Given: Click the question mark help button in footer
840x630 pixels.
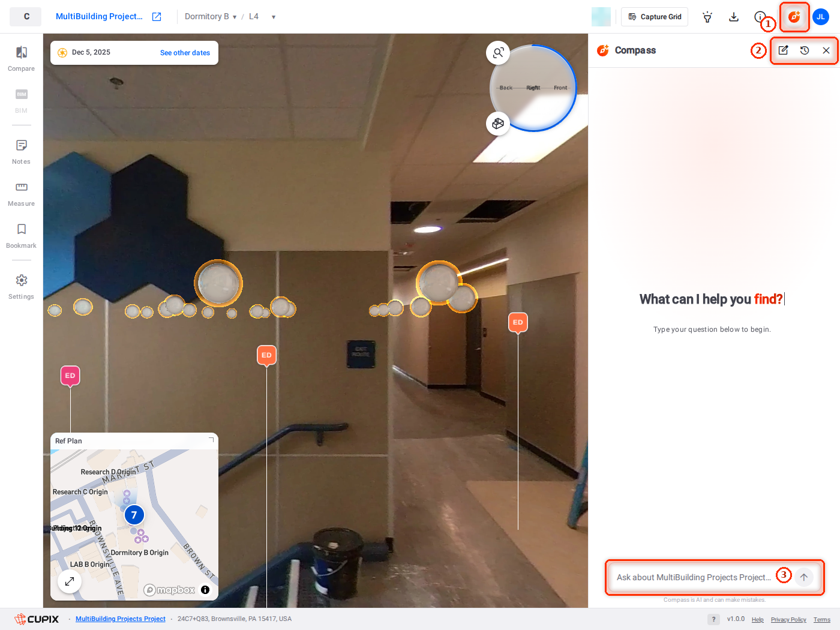Looking at the screenshot, I should 713,619.
